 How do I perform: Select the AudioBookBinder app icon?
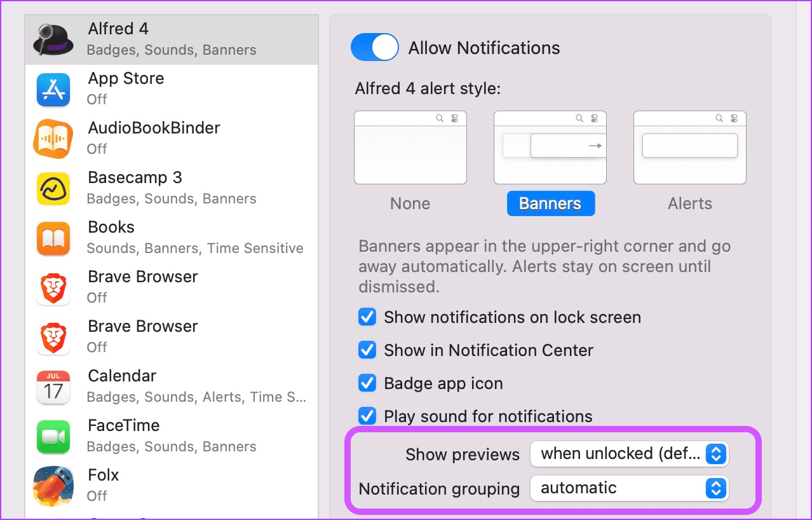click(53, 139)
